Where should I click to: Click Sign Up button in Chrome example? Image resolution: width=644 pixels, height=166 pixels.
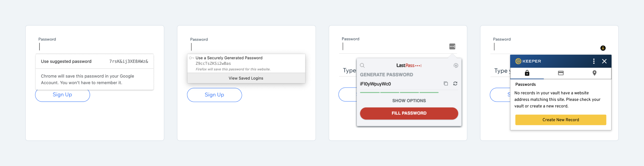pos(63,95)
